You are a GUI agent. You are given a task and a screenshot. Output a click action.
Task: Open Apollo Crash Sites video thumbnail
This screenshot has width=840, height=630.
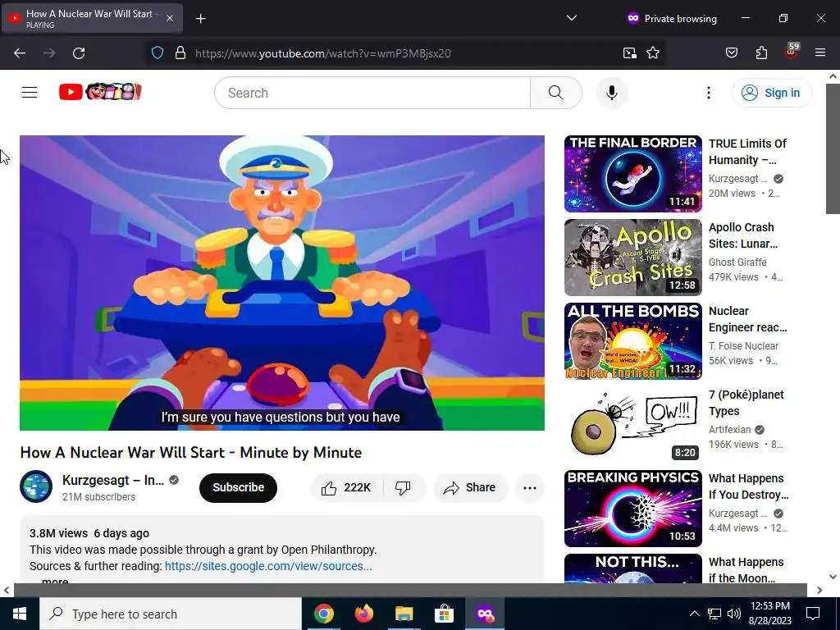click(632, 257)
